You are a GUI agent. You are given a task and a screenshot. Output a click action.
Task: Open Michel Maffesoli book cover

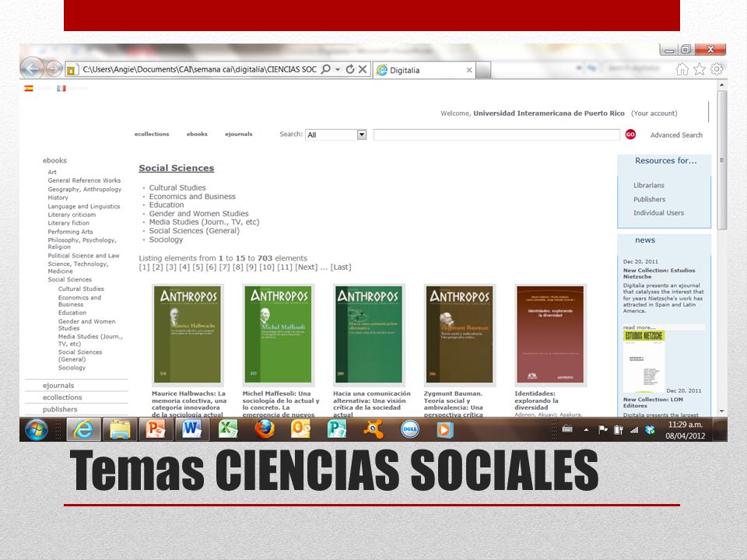[x=279, y=334]
